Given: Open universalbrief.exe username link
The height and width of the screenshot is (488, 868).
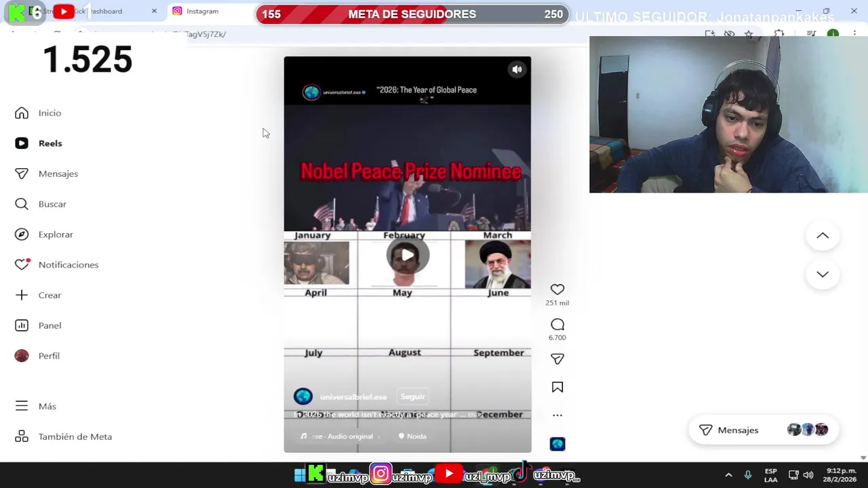Looking at the screenshot, I should [353, 397].
